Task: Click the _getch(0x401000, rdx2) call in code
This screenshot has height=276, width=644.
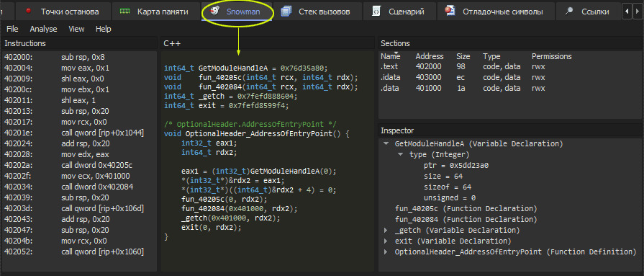Action: [231, 218]
